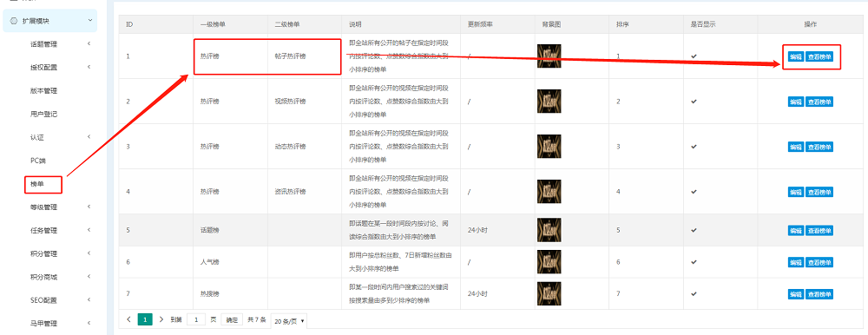Image resolution: width=868 pixels, height=335 pixels.
Task: Collapse the 扩展模块 sidebar section
Action: (x=89, y=21)
